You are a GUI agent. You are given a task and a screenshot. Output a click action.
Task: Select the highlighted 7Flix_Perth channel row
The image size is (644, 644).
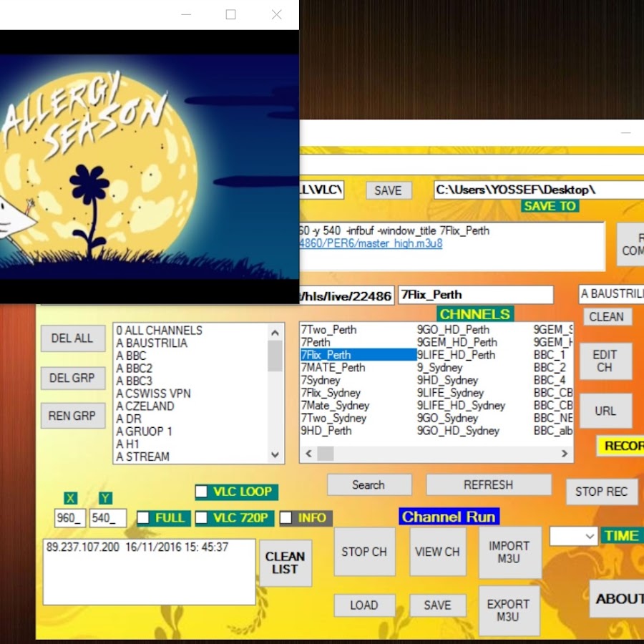pyautogui.click(x=358, y=355)
